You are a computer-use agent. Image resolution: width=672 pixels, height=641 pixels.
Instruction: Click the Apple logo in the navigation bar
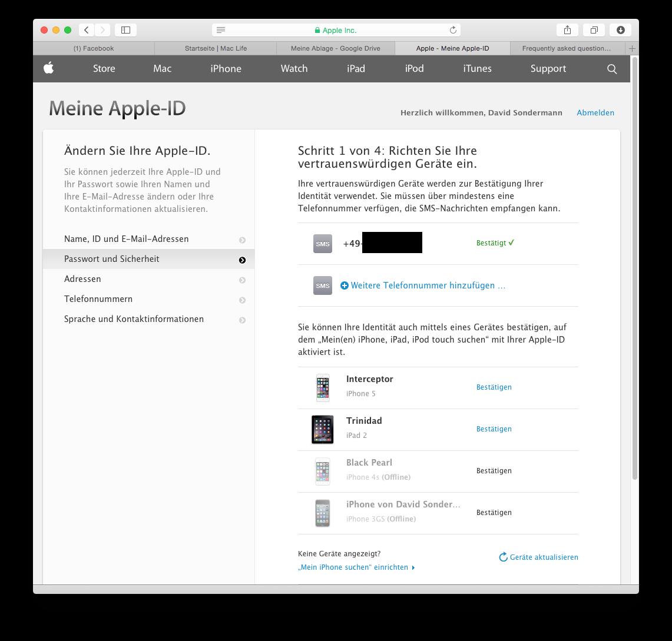pyautogui.click(x=49, y=68)
